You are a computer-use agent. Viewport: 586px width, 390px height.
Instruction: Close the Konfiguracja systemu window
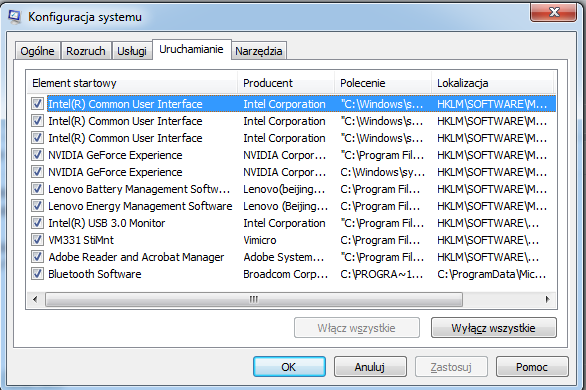coord(553,12)
